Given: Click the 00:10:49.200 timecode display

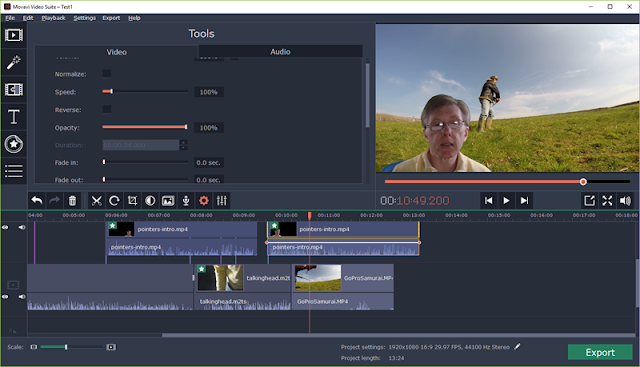Looking at the screenshot, I should 415,200.
